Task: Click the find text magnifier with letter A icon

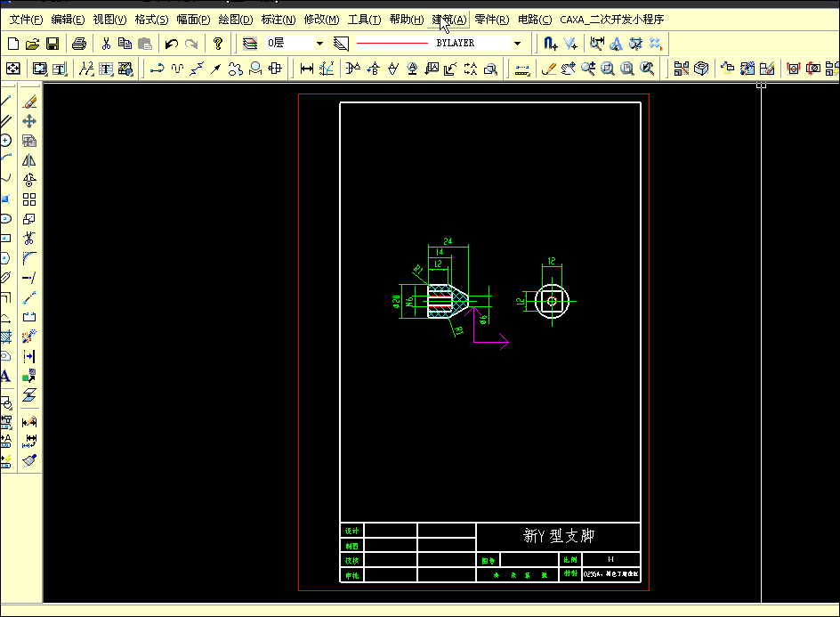Action: click(x=616, y=44)
